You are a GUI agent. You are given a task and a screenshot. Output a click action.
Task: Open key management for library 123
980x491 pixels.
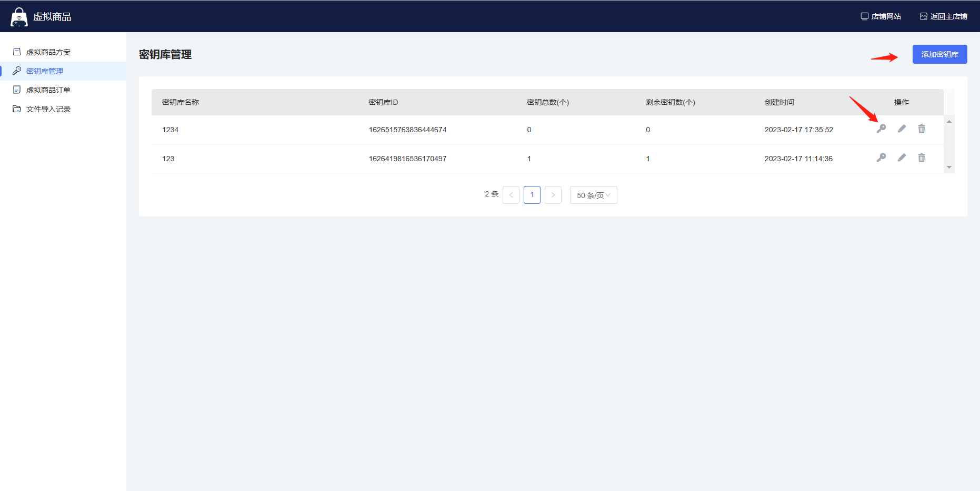881,158
